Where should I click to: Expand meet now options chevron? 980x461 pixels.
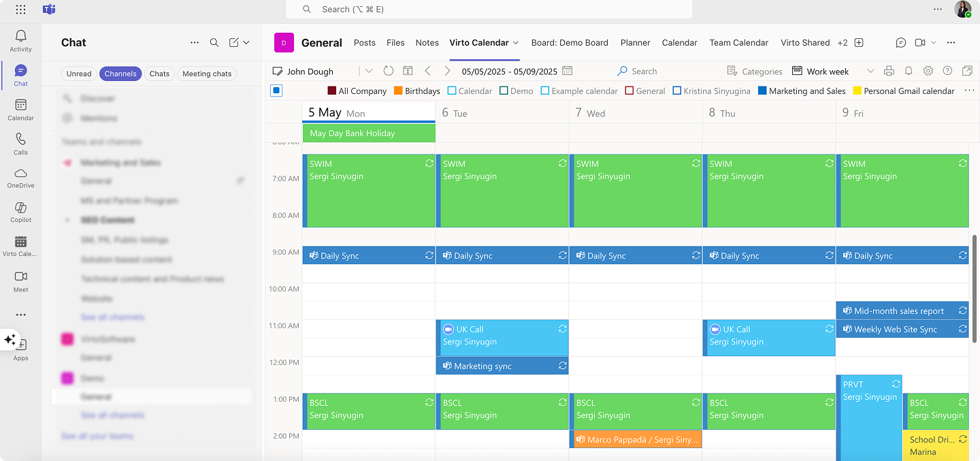[x=933, y=42]
